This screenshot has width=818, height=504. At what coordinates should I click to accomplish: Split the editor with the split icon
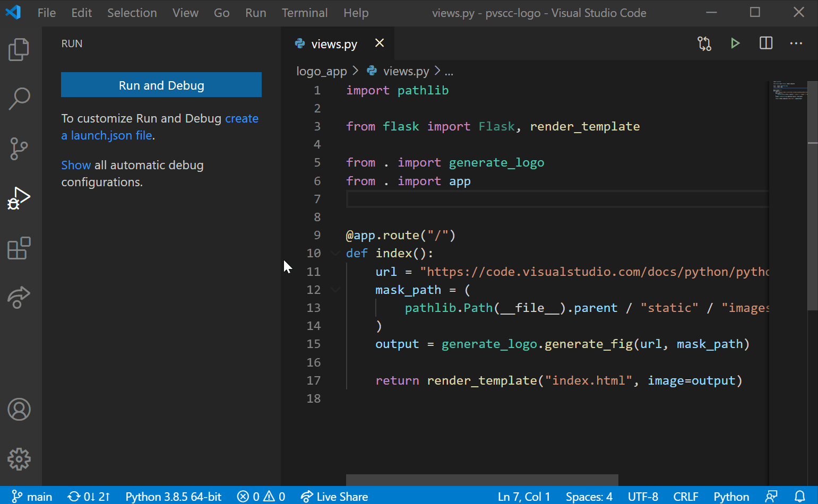click(765, 43)
